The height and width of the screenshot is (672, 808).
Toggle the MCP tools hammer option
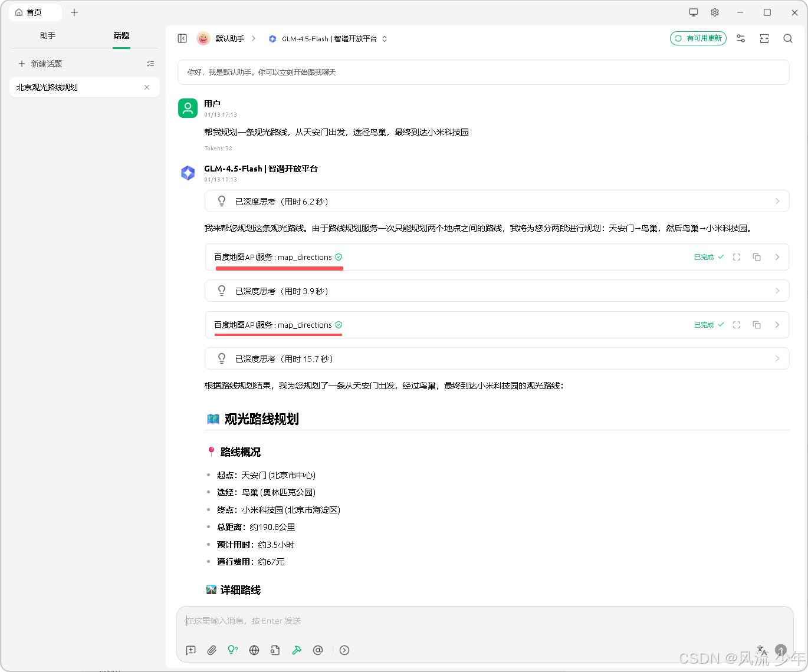[297, 650]
